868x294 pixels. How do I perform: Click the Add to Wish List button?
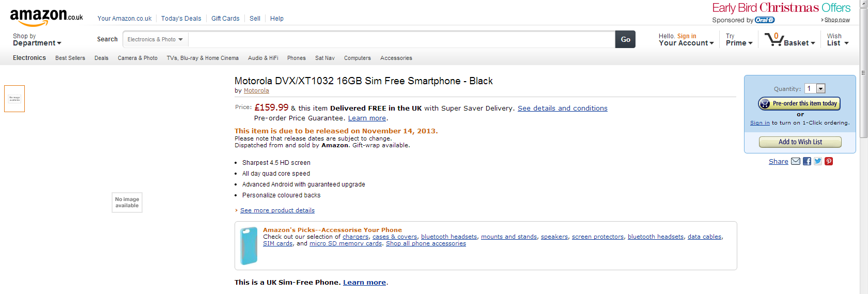tap(800, 142)
